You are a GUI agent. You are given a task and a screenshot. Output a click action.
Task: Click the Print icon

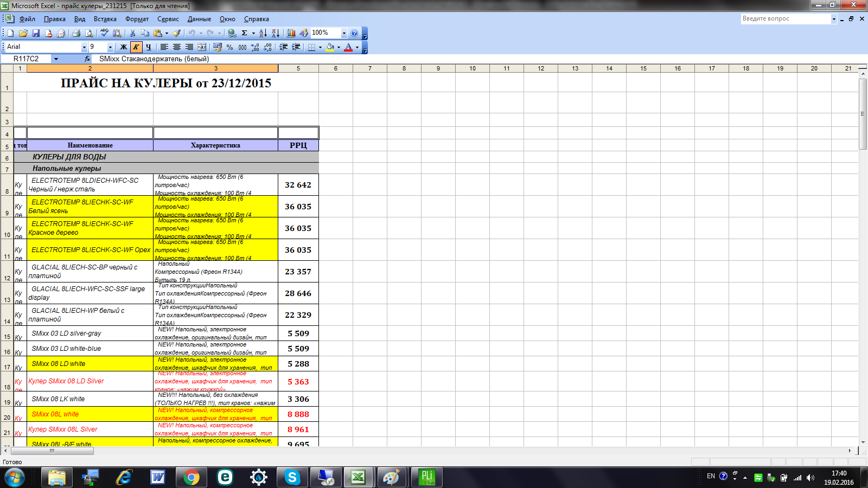click(76, 33)
